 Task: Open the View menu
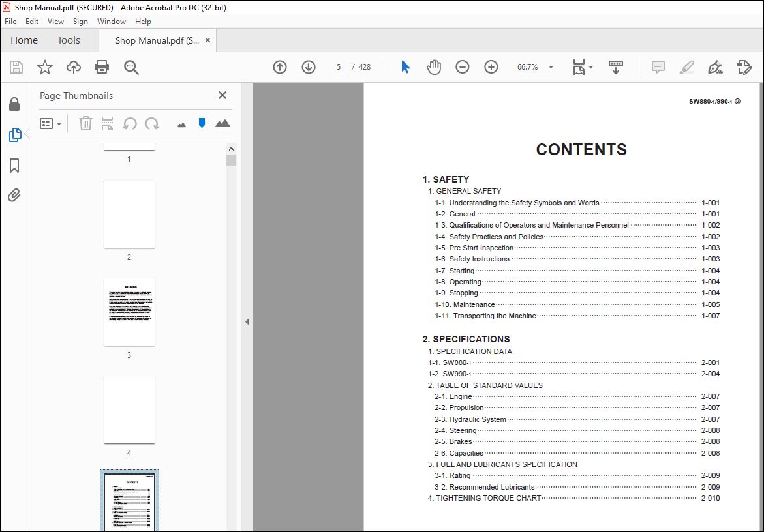point(55,22)
